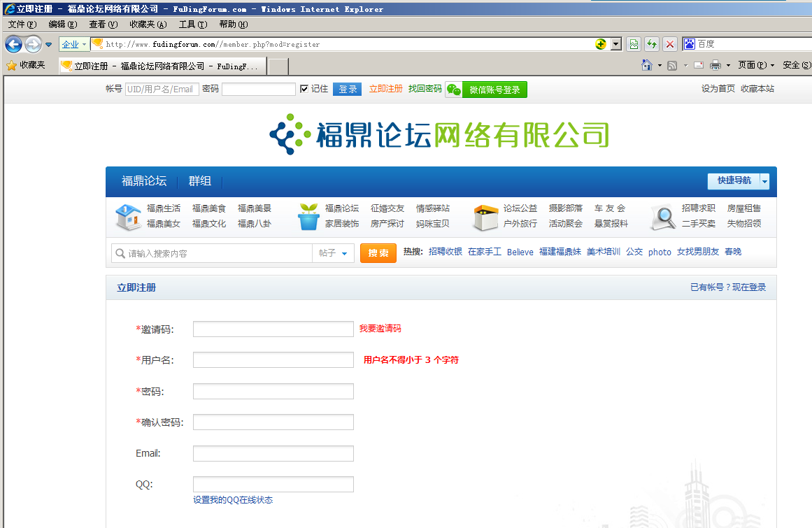Click the Baidu paw search provider icon
Viewport: 812px width, 528px height.
coord(690,44)
